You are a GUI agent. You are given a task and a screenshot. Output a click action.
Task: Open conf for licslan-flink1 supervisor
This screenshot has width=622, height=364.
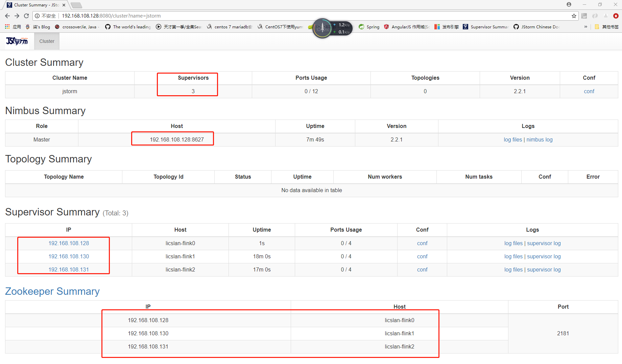coord(422,256)
